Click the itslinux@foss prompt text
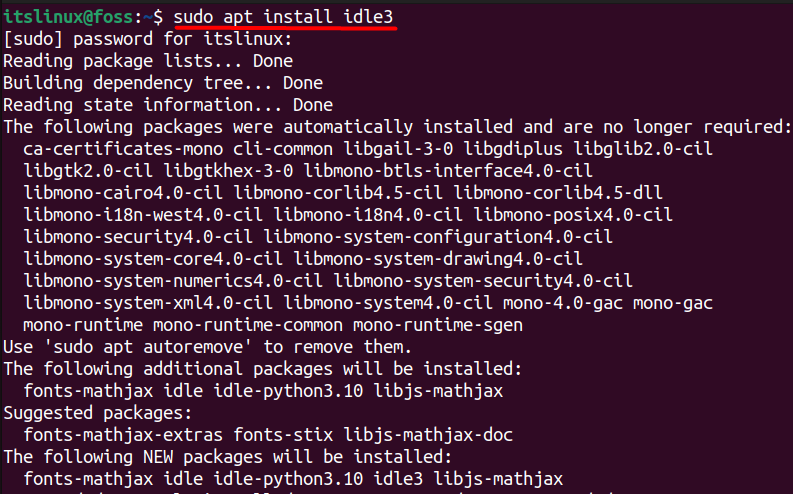 point(68,17)
